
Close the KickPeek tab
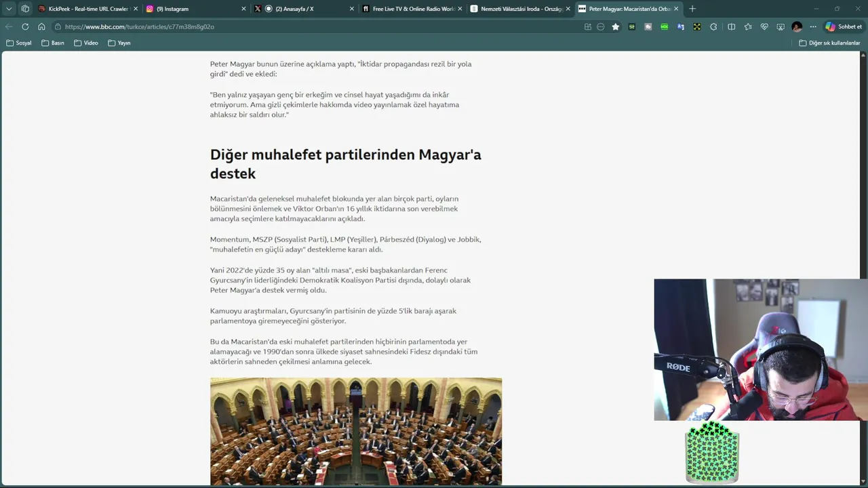tap(136, 9)
